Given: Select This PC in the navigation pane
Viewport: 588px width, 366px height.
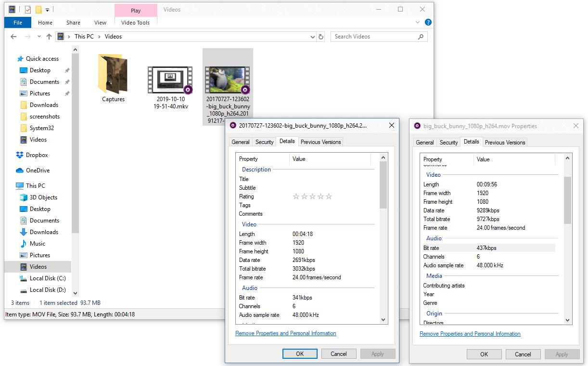Looking at the screenshot, I should (x=35, y=186).
